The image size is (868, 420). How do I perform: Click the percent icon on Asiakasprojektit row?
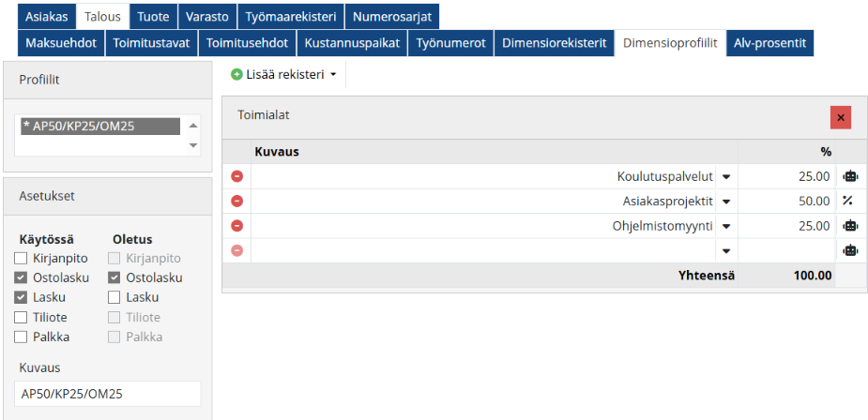pyautogui.click(x=848, y=201)
